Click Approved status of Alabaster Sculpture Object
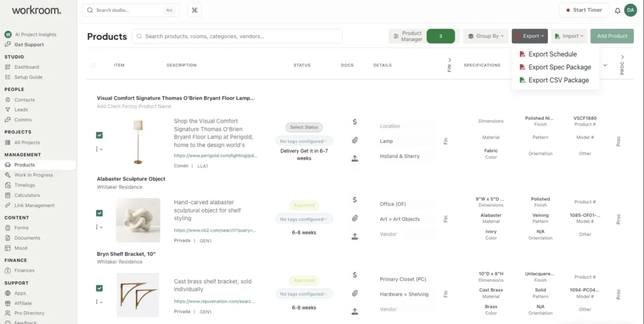Screen dimensions: 644x324 (304, 205)
